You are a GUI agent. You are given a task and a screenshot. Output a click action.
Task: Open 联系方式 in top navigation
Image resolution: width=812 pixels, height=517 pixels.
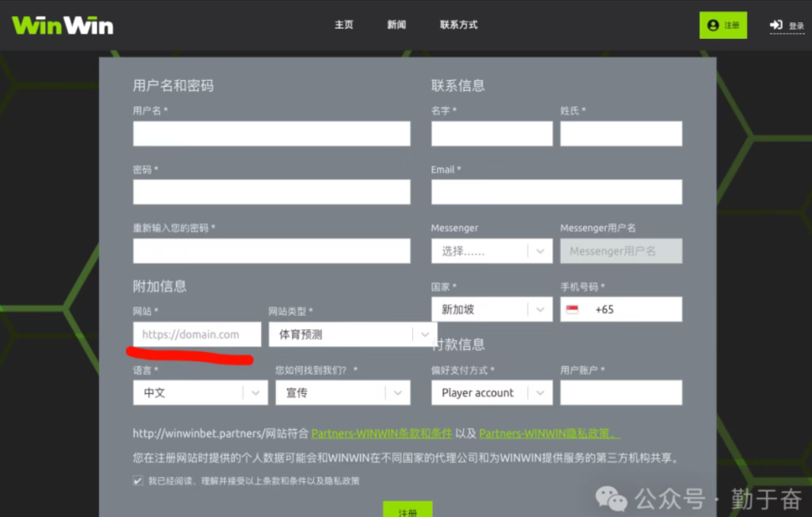(x=458, y=25)
